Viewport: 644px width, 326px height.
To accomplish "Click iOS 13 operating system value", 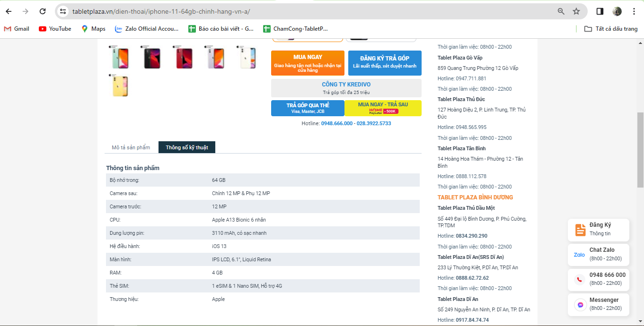I will [x=219, y=246].
